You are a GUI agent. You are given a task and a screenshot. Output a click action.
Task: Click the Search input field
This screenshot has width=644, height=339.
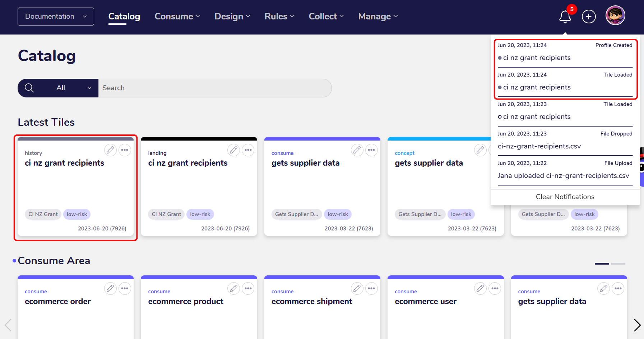pyautogui.click(x=215, y=88)
